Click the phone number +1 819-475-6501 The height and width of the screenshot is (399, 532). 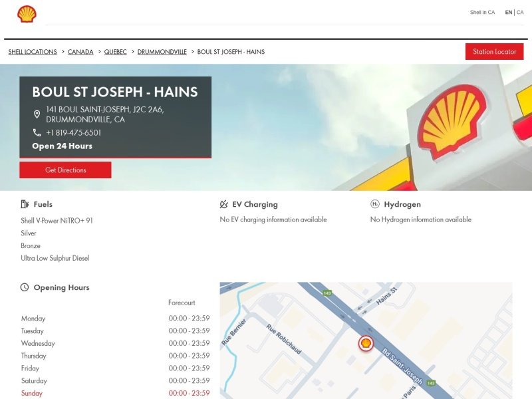(x=74, y=132)
